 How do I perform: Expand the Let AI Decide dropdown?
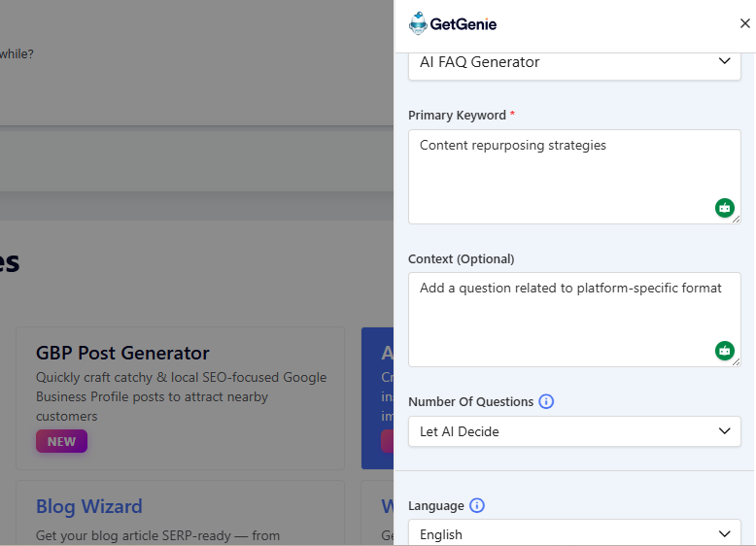point(574,431)
